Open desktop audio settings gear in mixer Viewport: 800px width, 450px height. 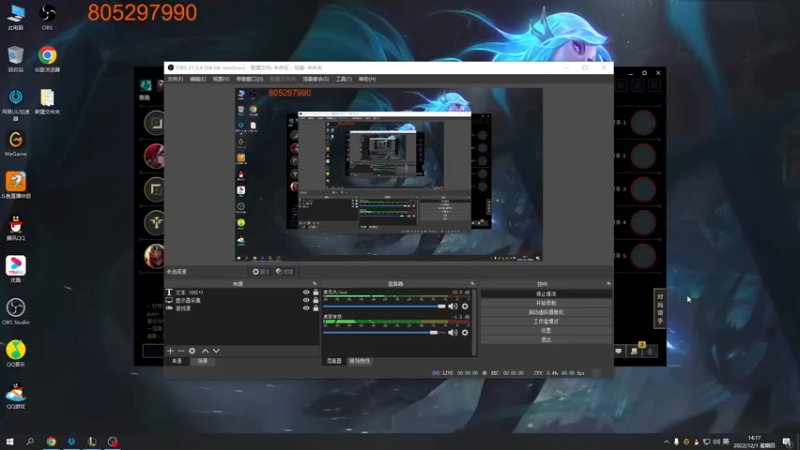(x=465, y=332)
